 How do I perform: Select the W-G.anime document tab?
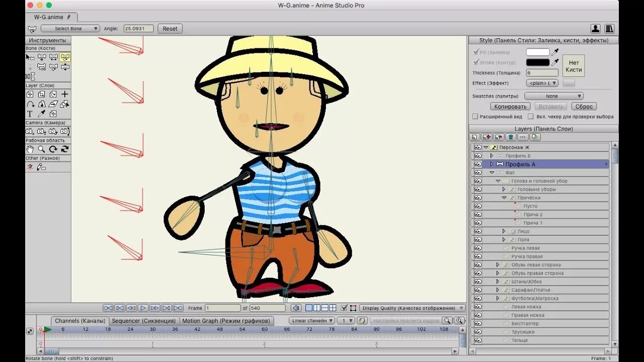pos(52,17)
